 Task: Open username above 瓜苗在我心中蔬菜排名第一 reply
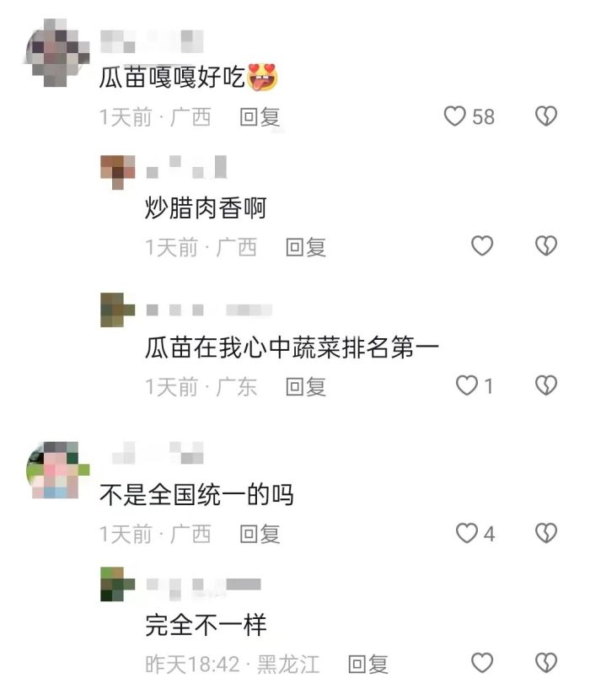point(209,310)
